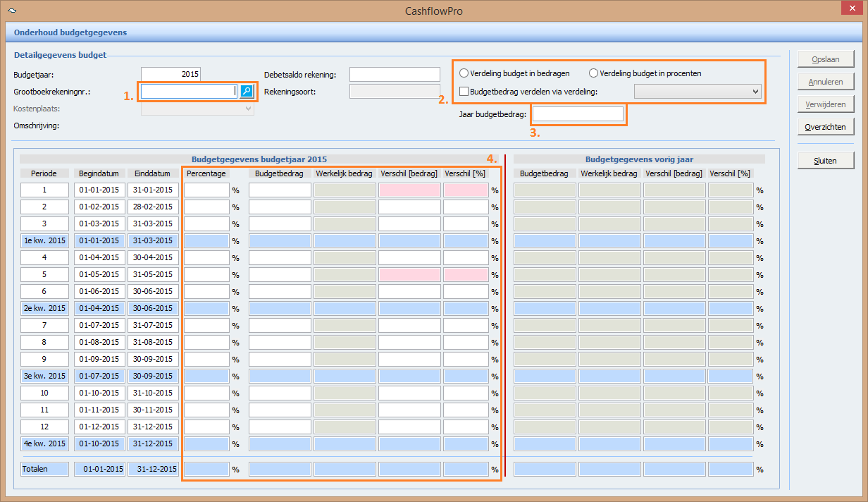Click previous-year Budgetbedrag field for period 1
The width and height of the screenshot is (868, 502).
pos(545,190)
